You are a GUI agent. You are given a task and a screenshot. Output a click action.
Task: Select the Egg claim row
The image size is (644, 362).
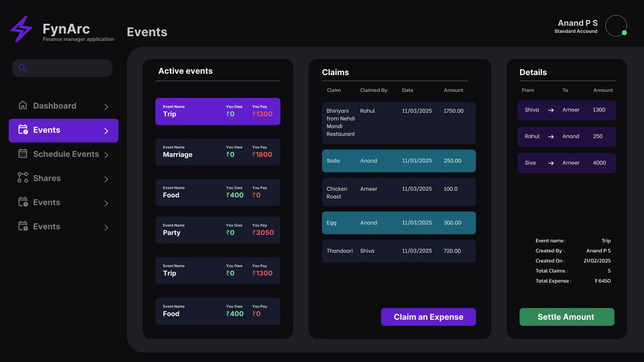click(398, 223)
